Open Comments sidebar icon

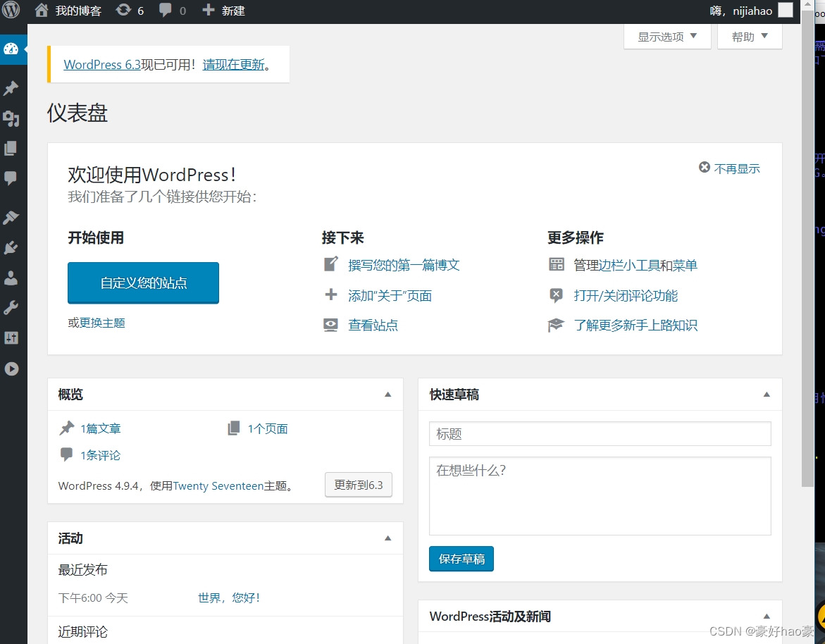11,178
